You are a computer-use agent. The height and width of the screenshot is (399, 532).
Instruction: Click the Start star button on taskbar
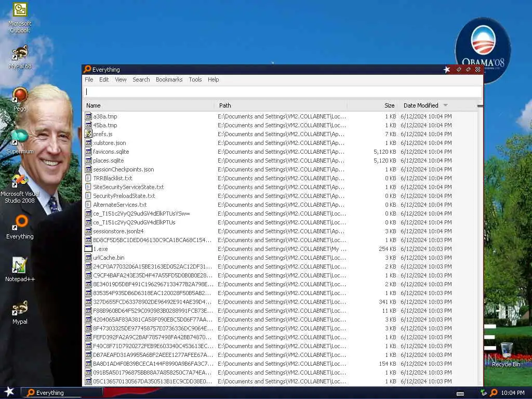pyautogui.click(x=9, y=392)
